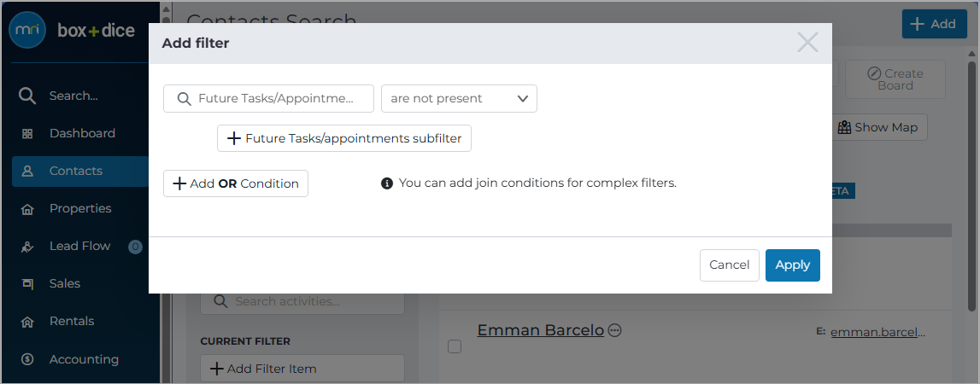The height and width of the screenshot is (384, 980).
Task: Click the Rentals home icon
Action: pyautogui.click(x=26, y=323)
